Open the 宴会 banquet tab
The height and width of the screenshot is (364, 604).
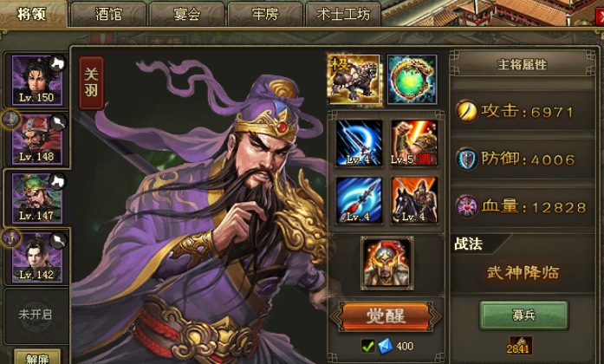[x=187, y=14]
